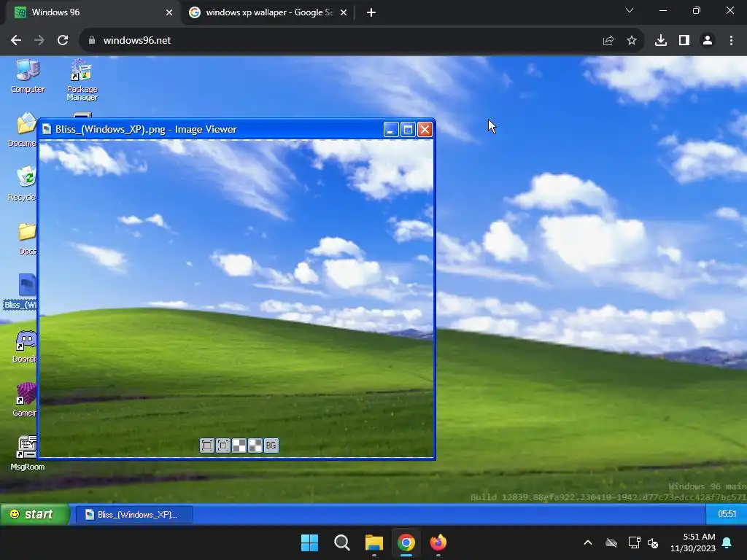Go back in the browser

[x=16, y=41]
